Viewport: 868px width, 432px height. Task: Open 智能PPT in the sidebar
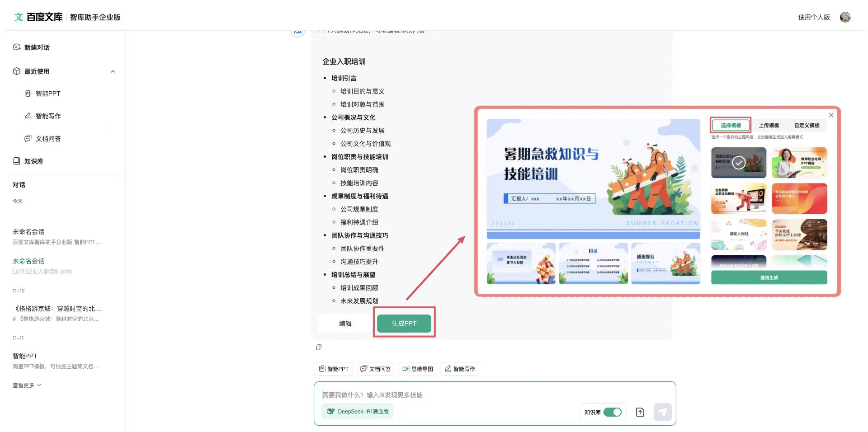[42, 94]
